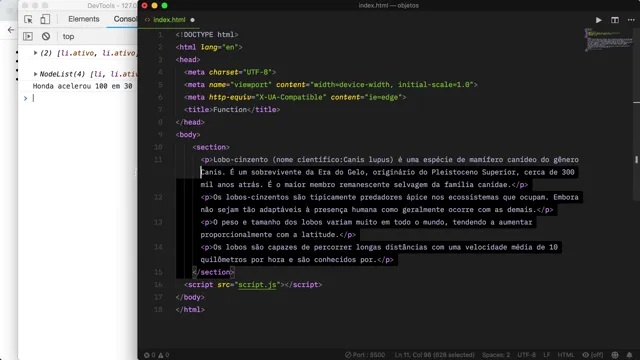
Task: Click the <!DOCTYPE html> line
Action: 207,35
